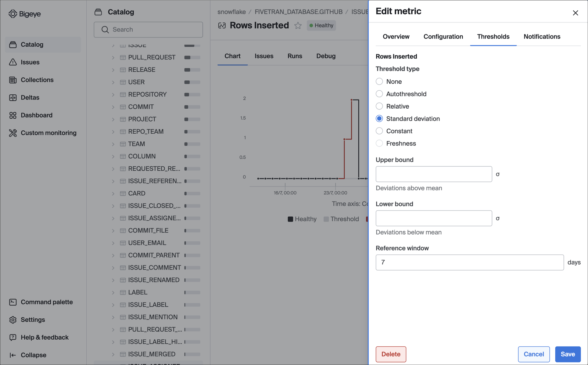Select Relative threshold type
The image size is (588, 365).
coord(379,106)
